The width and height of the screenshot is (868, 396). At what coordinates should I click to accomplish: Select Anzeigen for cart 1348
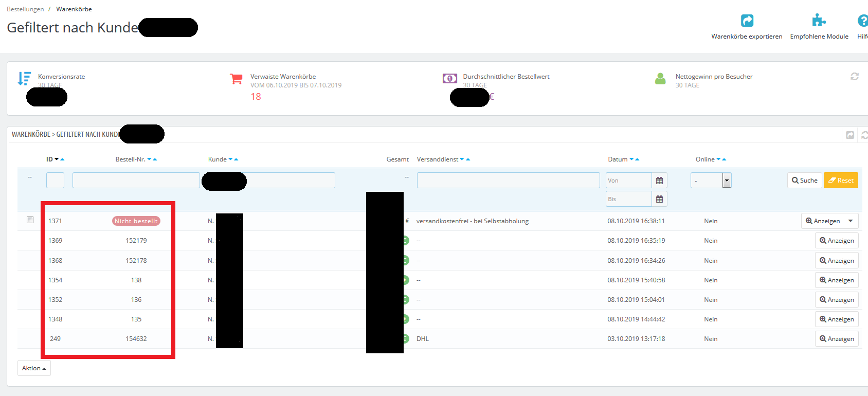(837, 319)
